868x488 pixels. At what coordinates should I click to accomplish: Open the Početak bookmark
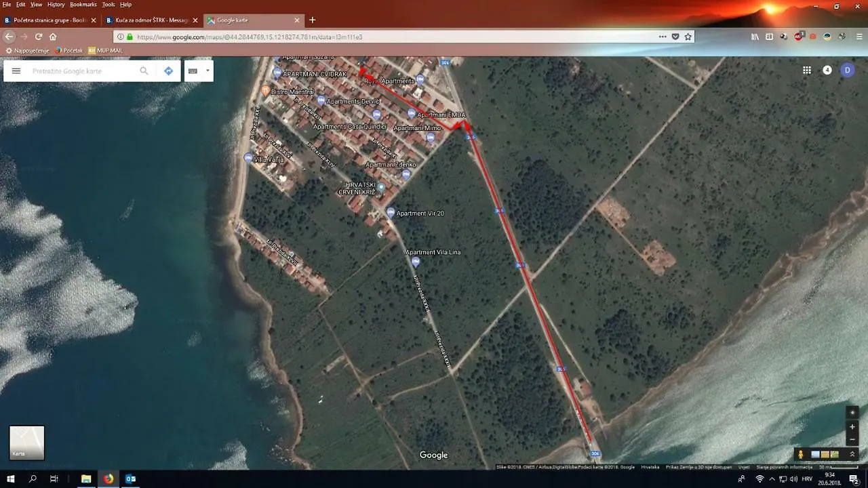[x=69, y=50]
